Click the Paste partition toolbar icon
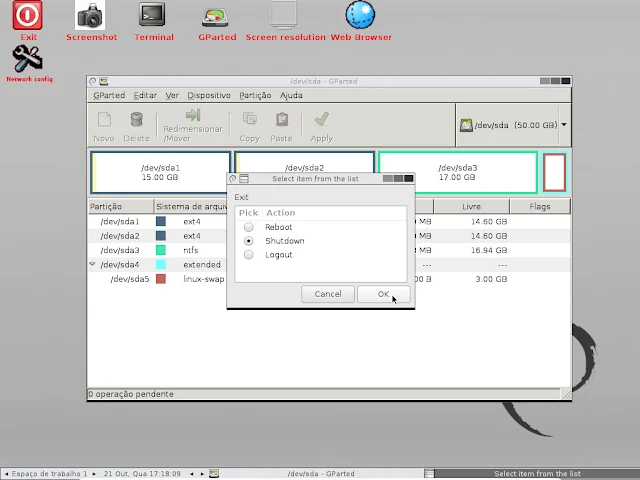640x480 pixels. (x=282, y=127)
